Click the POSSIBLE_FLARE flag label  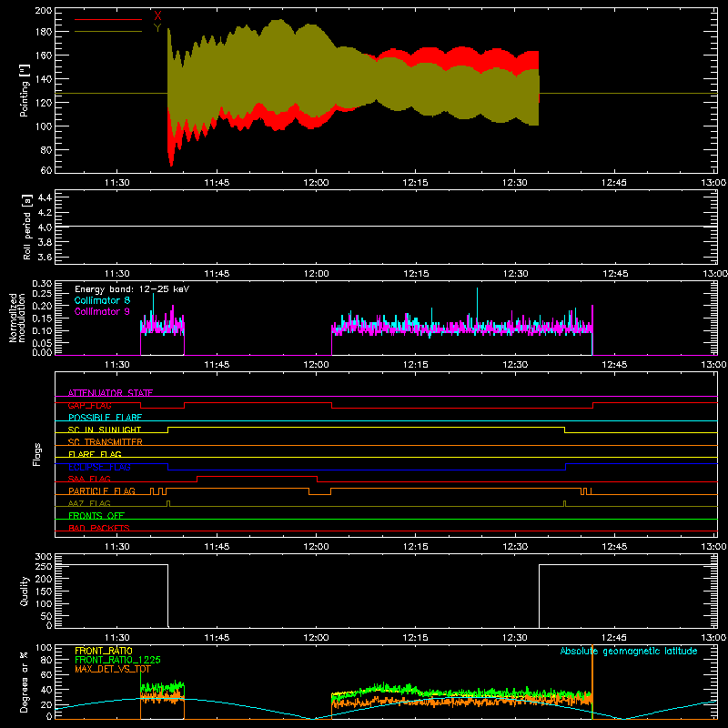[105, 418]
